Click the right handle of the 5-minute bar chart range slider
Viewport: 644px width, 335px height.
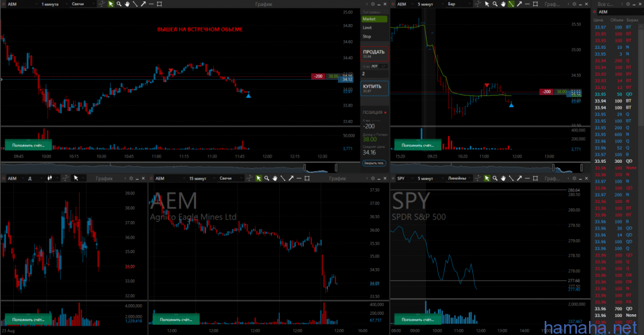point(582,167)
